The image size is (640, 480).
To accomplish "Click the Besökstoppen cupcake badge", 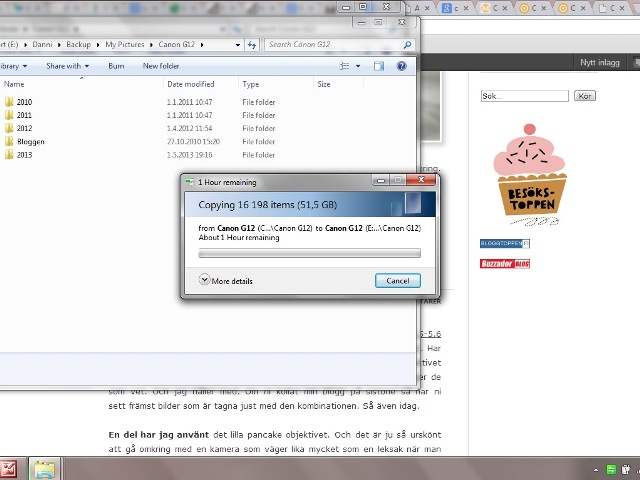I will pyautogui.click(x=529, y=173).
